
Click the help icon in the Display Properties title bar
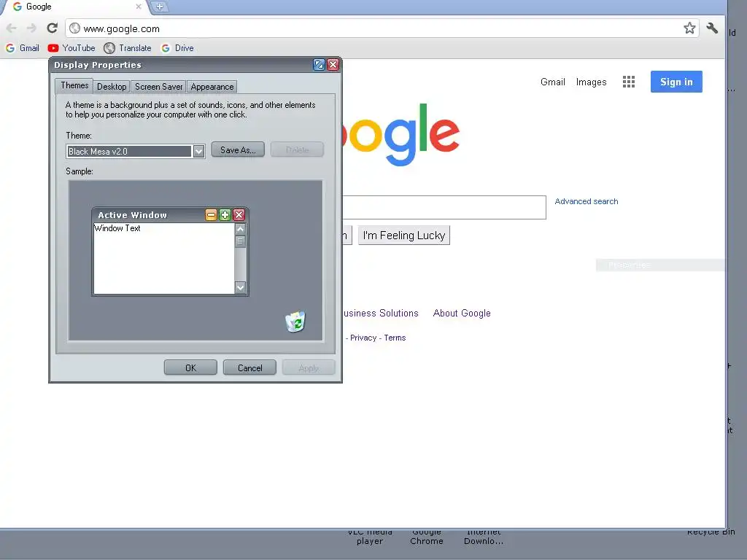(319, 65)
